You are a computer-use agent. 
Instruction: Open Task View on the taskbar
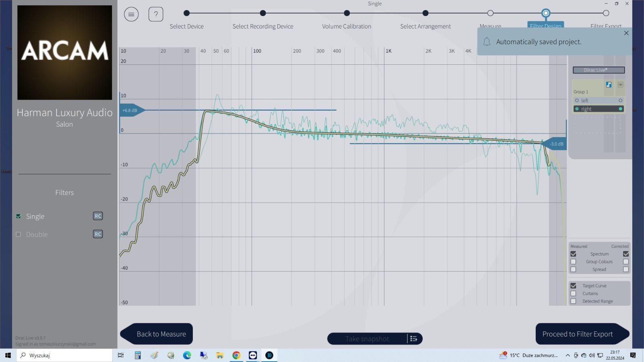coord(120,356)
